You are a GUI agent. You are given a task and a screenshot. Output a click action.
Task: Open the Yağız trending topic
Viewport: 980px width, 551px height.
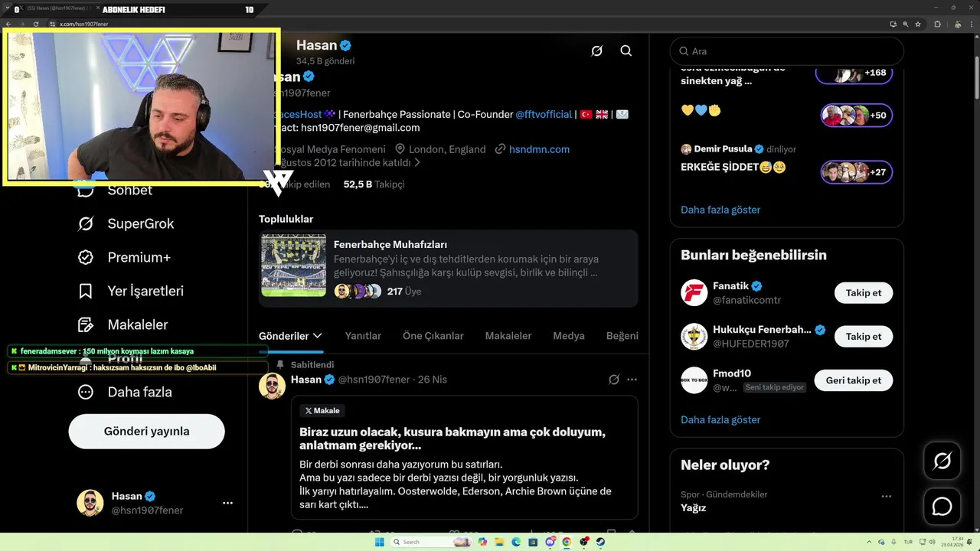pyautogui.click(x=694, y=507)
